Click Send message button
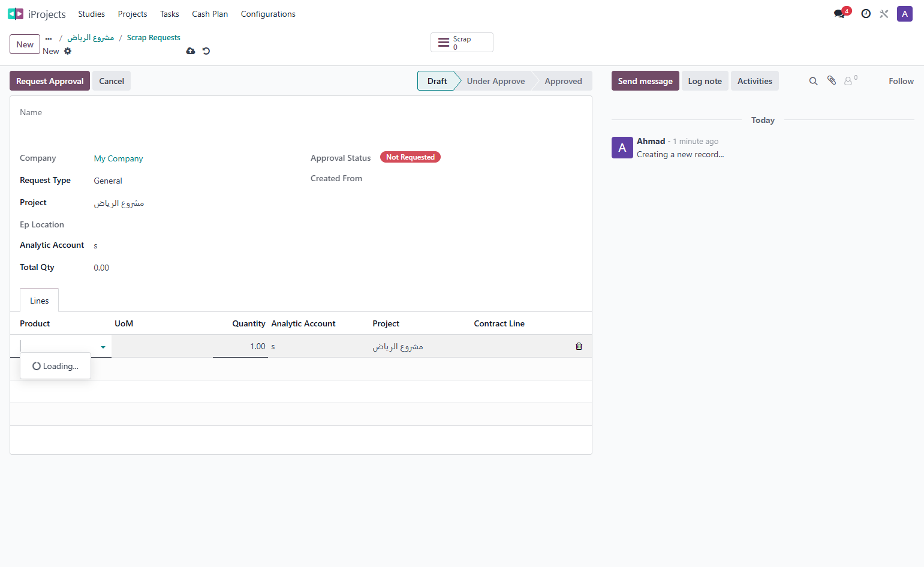 point(645,81)
